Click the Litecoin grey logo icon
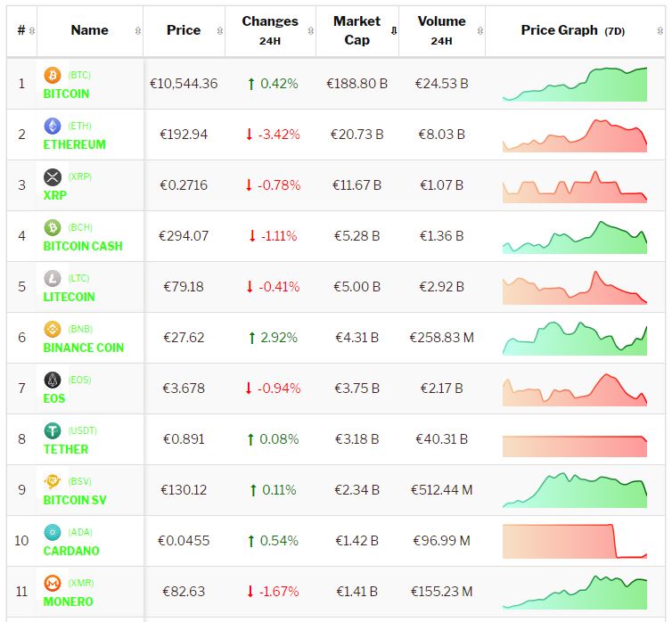The height and width of the screenshot is (622, 672). coord(52,279)
